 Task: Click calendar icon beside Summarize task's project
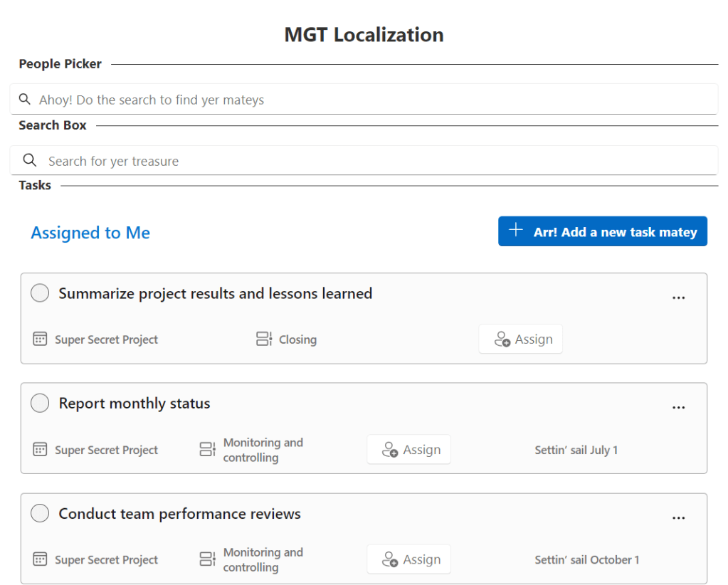pyautogui.click(x=41, y=339)
